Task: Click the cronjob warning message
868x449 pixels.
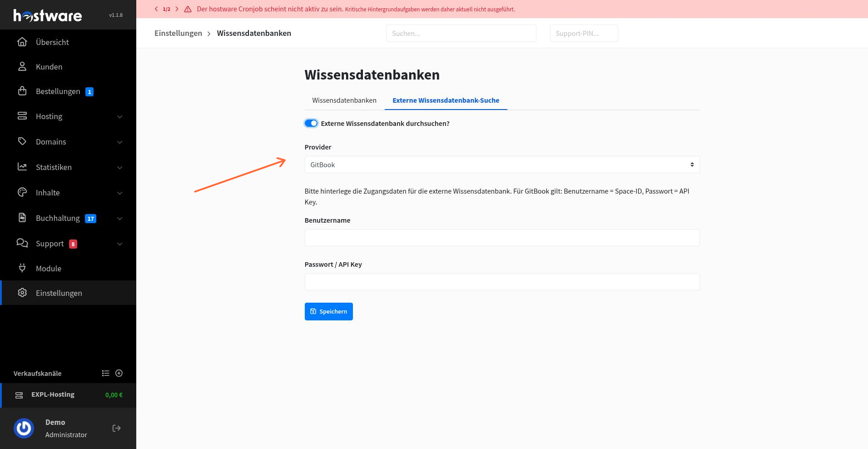Action: click(x=356, y=9)
